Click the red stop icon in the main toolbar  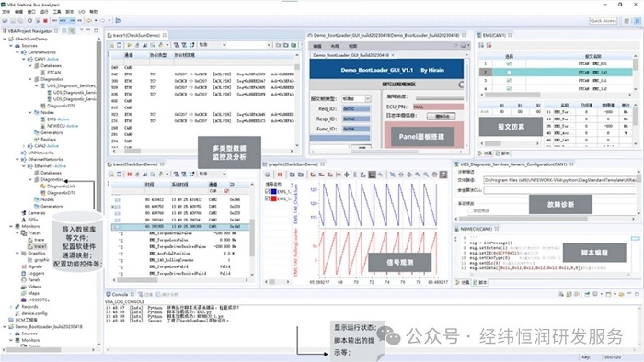click(x=45, y=20)
